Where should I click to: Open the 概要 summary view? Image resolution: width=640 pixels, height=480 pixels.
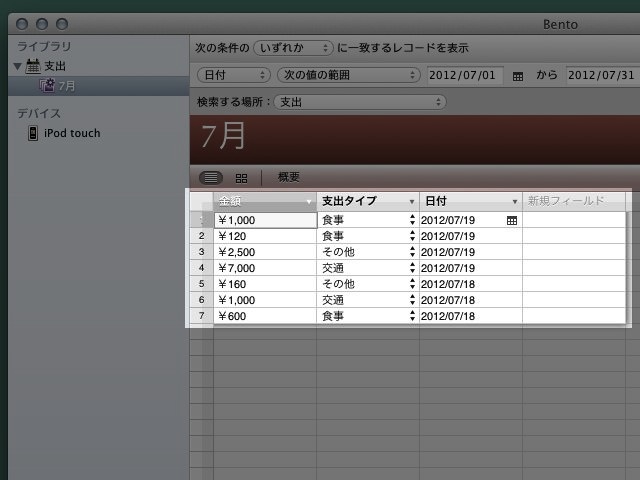tap(289, 177)
